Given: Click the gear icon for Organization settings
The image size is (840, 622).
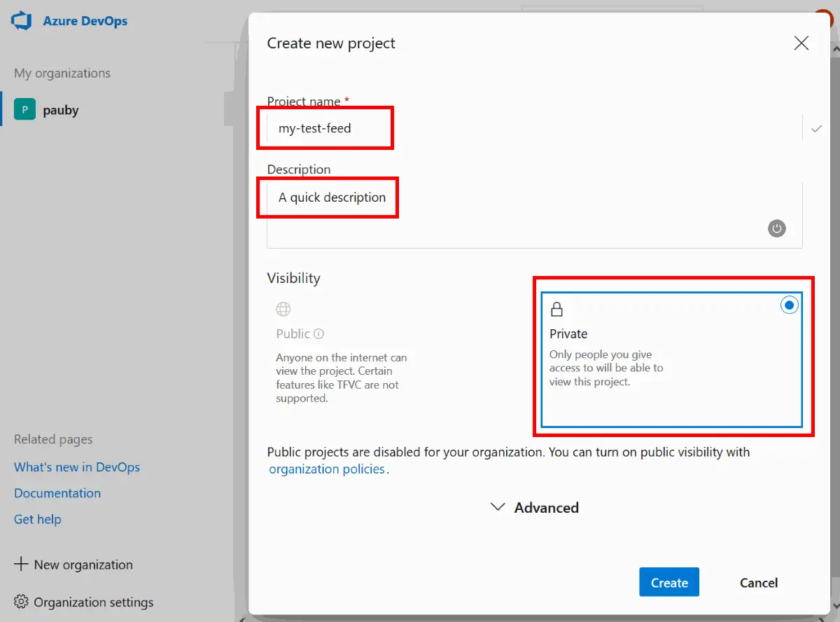Looking at the screenshot, I should 21,602.
